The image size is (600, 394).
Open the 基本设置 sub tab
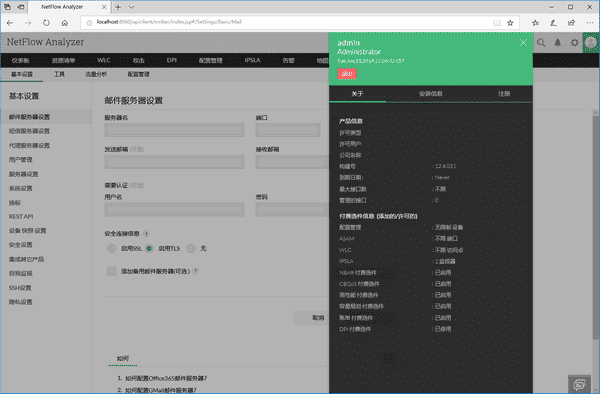click(22, 74)
